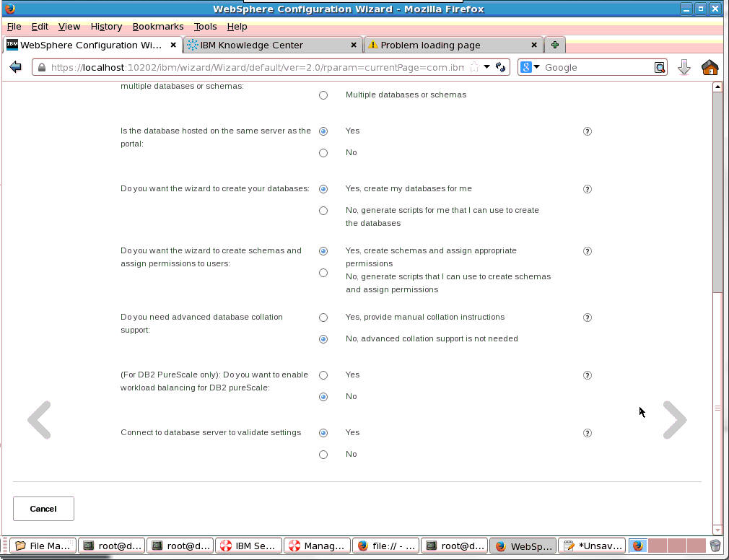Click the reload page icon in address bar

click(500, 67)
